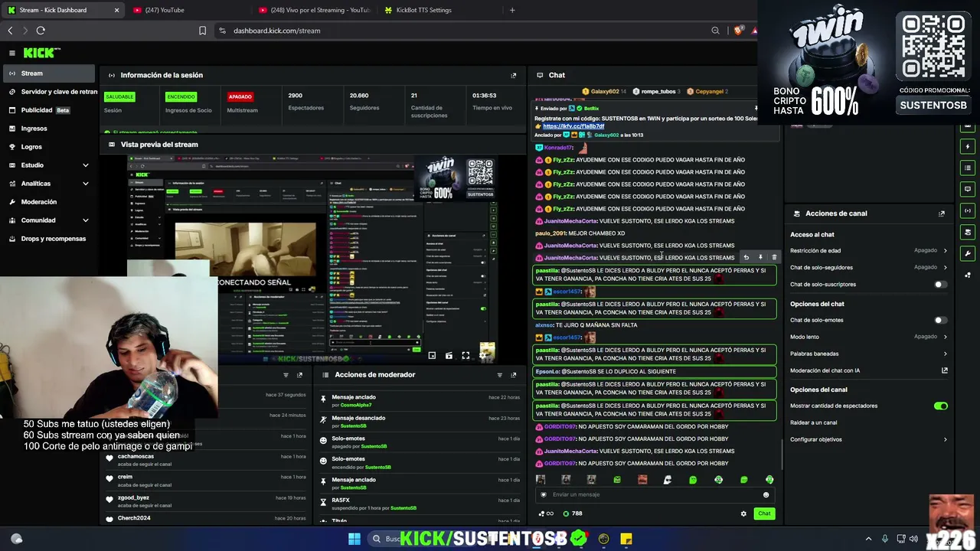Open a new browser tab
This screenshot has height=551, width=980.
coord(512,10)
